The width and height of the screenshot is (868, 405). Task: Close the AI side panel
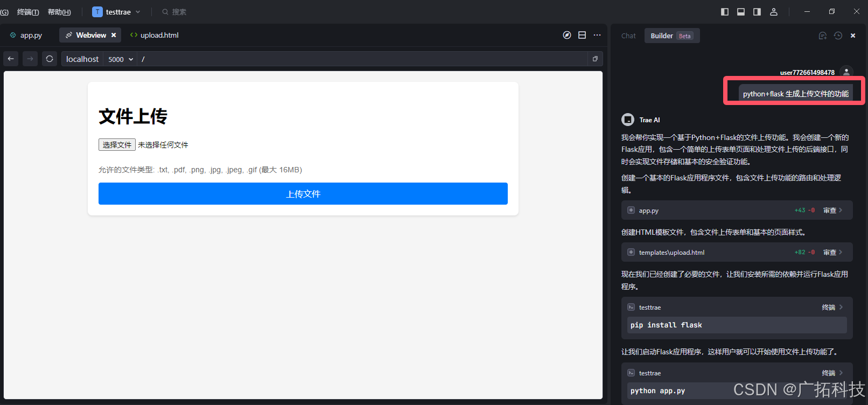(x=853, y=36)
